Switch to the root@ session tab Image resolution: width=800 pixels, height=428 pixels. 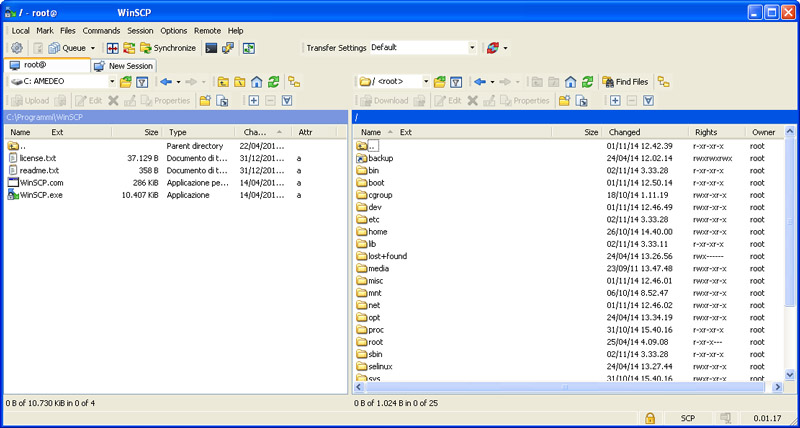pyautogui.click(x=47, y=65)
